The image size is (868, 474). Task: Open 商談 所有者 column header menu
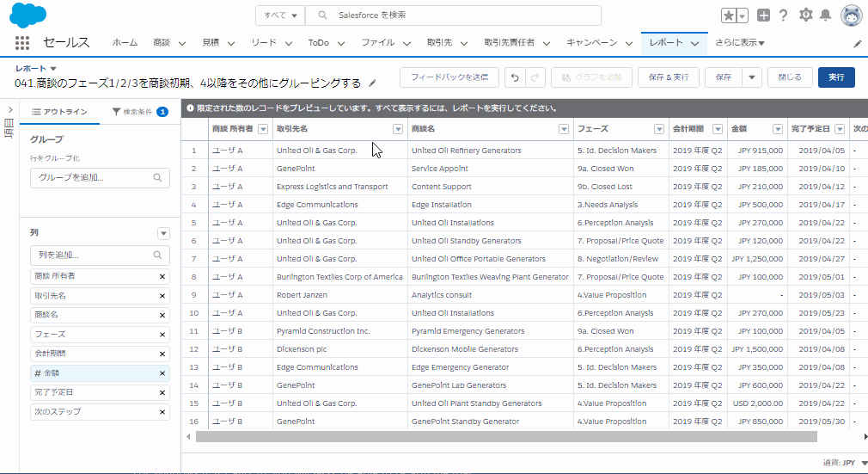[x=263, y=129]
